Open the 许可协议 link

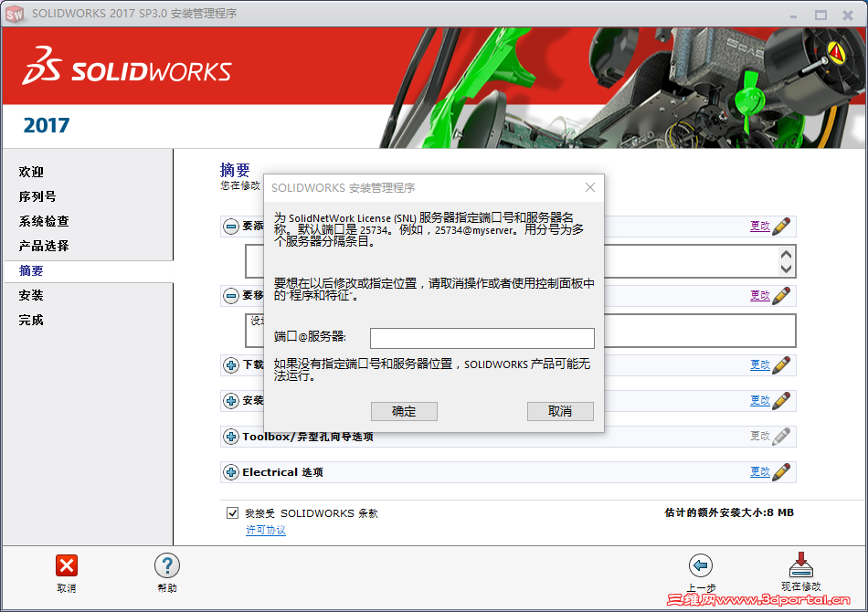pyautogui.click(x=266, y=530)
